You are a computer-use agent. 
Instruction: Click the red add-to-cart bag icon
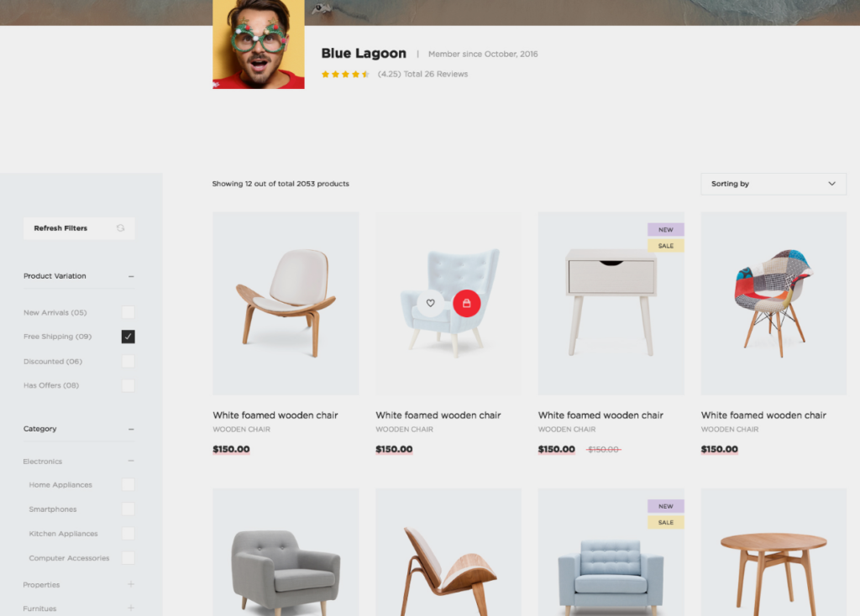(x=467, y=303)
